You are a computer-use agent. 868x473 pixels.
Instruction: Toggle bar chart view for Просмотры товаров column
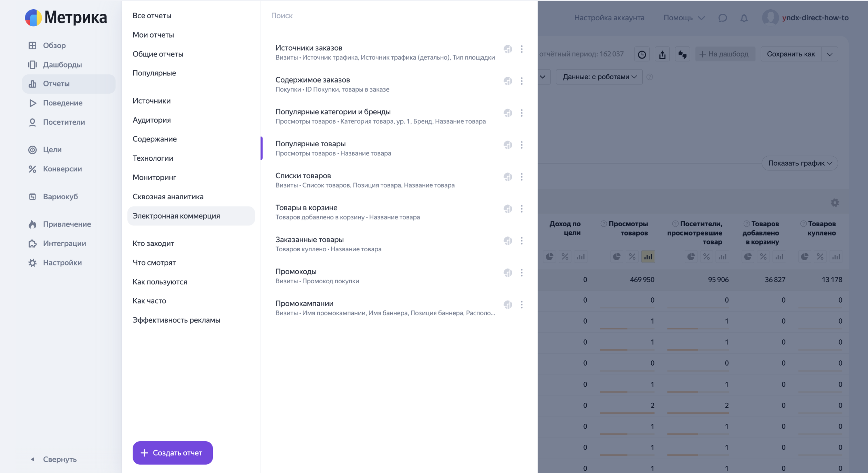coord(648,257)
